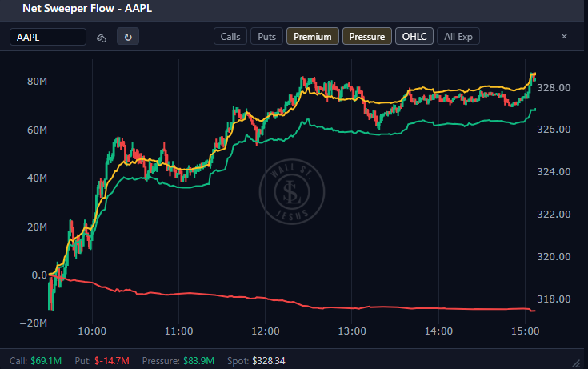The width and height of the screenshot is (588, 369).
Task: Toggle the Calls filter
Action: coord(230,36)
